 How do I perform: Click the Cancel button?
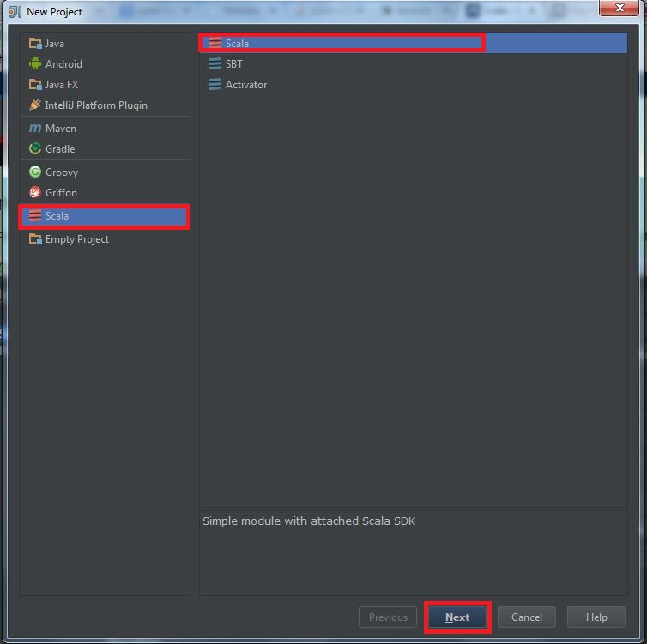coord(527,617)
